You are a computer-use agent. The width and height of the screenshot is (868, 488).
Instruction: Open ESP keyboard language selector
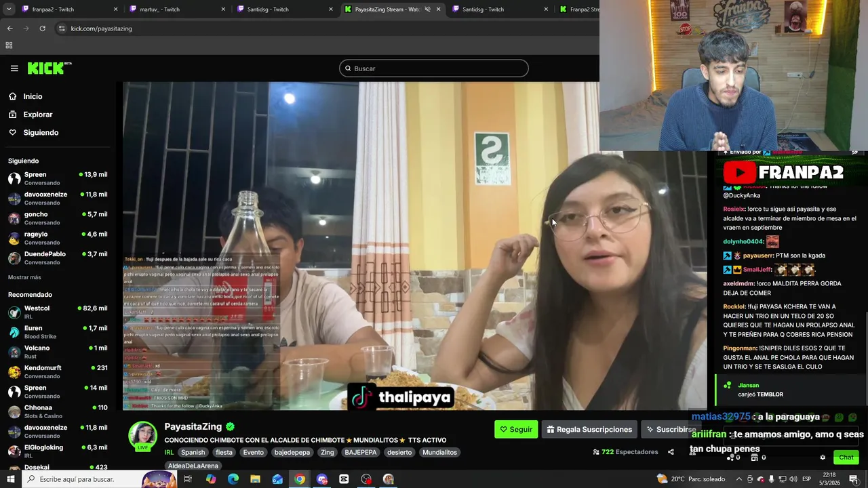[807, 479]
